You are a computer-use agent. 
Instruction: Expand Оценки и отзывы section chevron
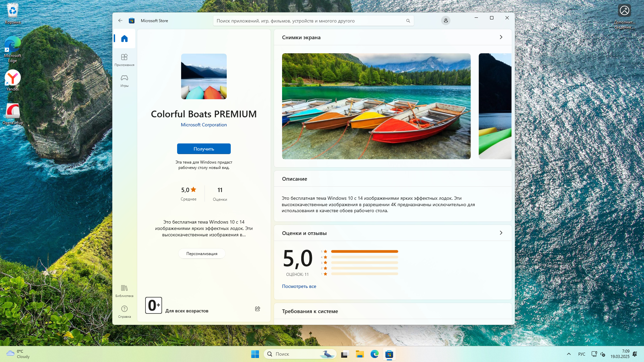pyautogui.click(x=501, y=233)
